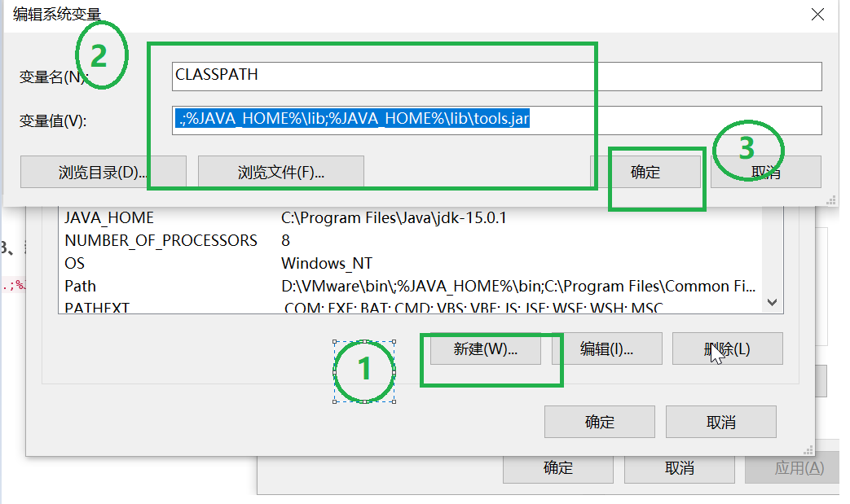Select the OS variable row

tap(244, 263)
